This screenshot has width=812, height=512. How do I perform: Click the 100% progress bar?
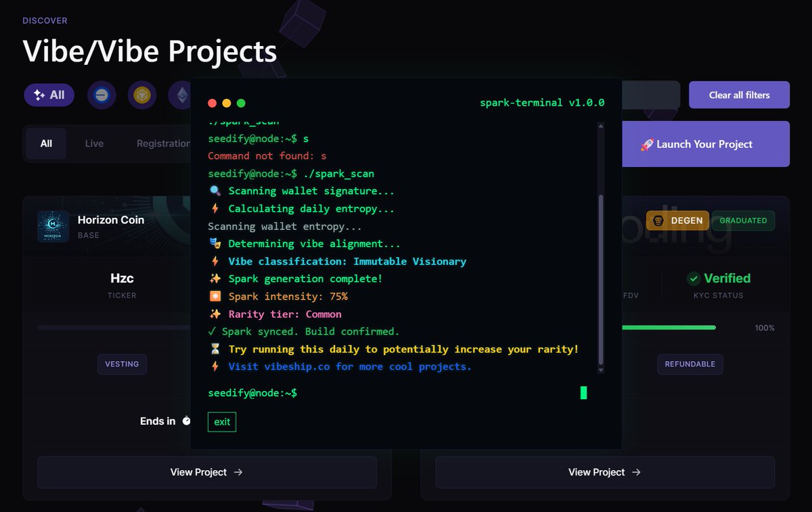click(x=669, y=327)
